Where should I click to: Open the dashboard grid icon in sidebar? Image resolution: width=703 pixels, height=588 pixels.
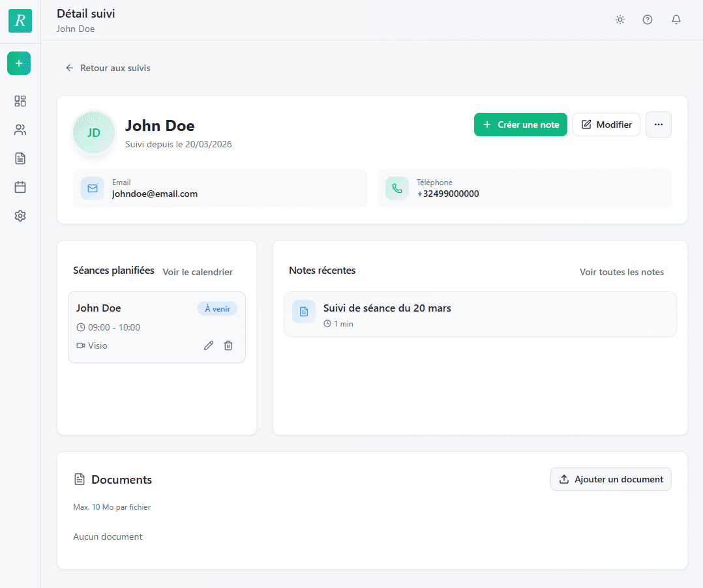pos(20,101)
